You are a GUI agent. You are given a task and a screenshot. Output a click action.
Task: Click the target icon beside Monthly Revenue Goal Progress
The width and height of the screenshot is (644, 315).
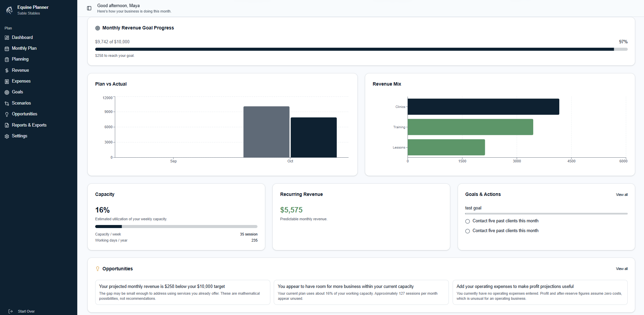pyautogui.click(x=98, y=28)
